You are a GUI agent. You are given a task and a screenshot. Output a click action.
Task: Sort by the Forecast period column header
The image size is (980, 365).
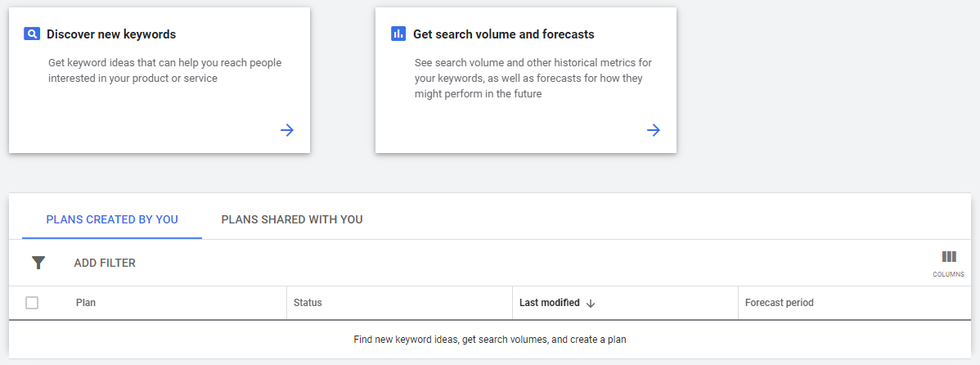[779, 303]
